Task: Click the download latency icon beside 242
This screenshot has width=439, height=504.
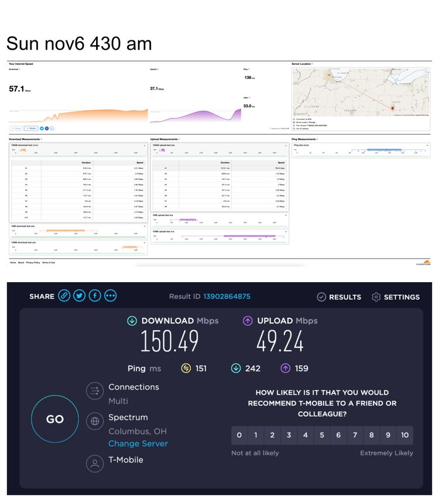Action: click(x=236, y=368)
